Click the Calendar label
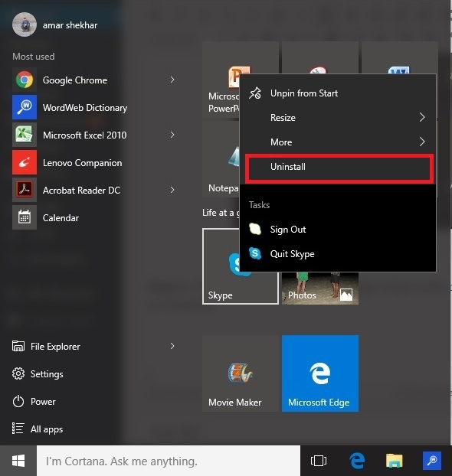The image size is (452, 476). click(61, 217)
